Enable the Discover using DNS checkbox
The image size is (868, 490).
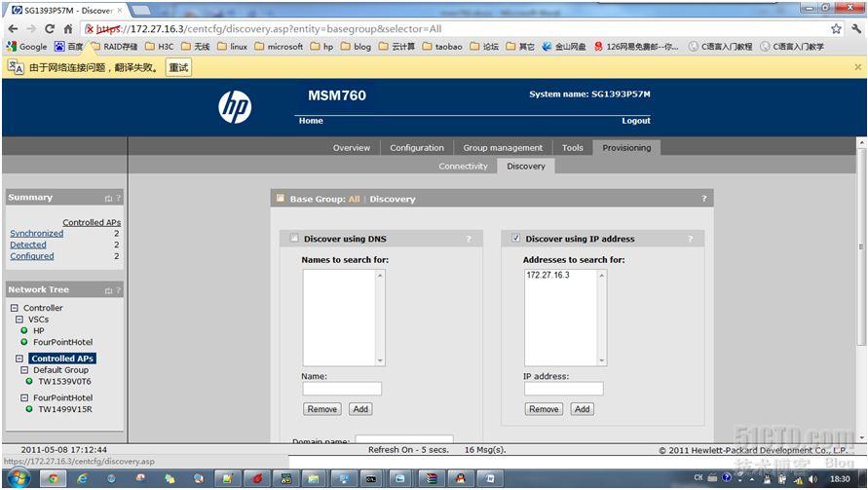click(x=294, y=238)
